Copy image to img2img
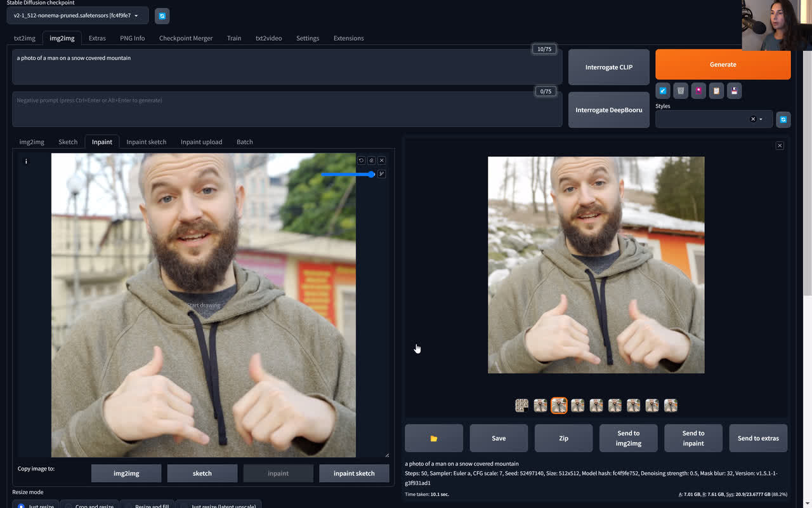The width and height of the screenshot is (812, 508). coord(126,473)
